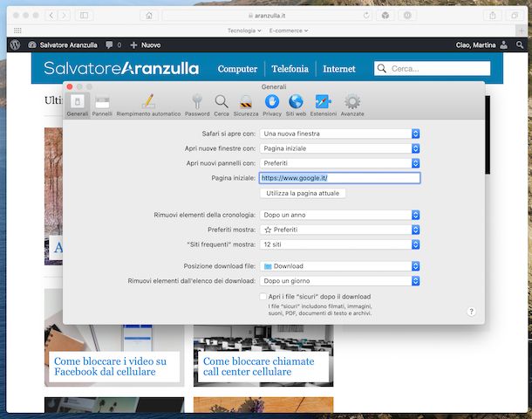Image resolution: width=532 pixels, height=419 pixels.
Task: Open the Password preferences tab
Action: (197, 106)
